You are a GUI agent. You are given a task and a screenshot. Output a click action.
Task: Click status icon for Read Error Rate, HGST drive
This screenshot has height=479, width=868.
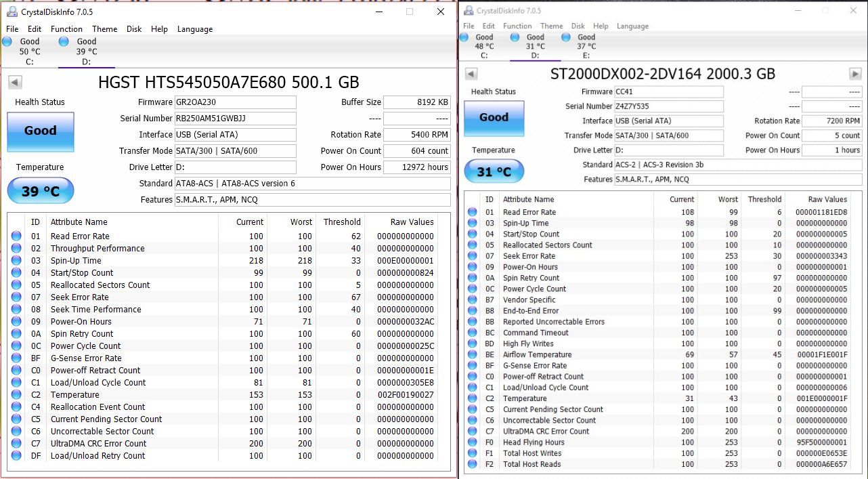16,236
